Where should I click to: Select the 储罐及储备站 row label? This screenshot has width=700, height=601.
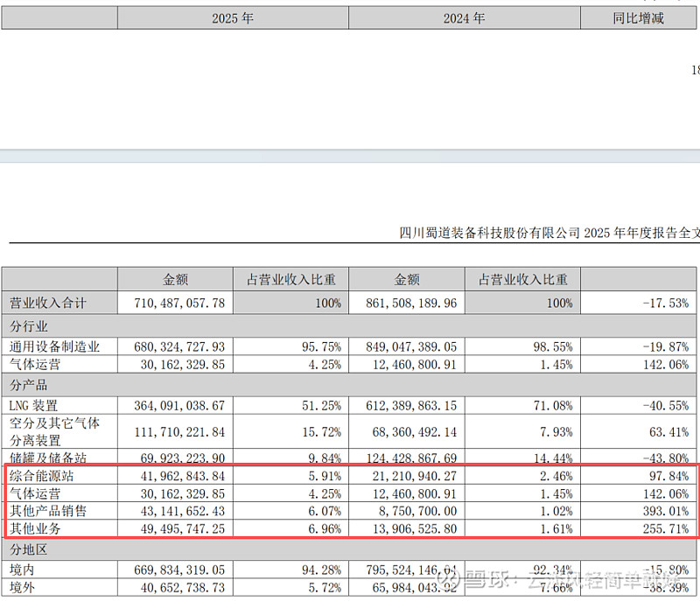click(48, 458)
